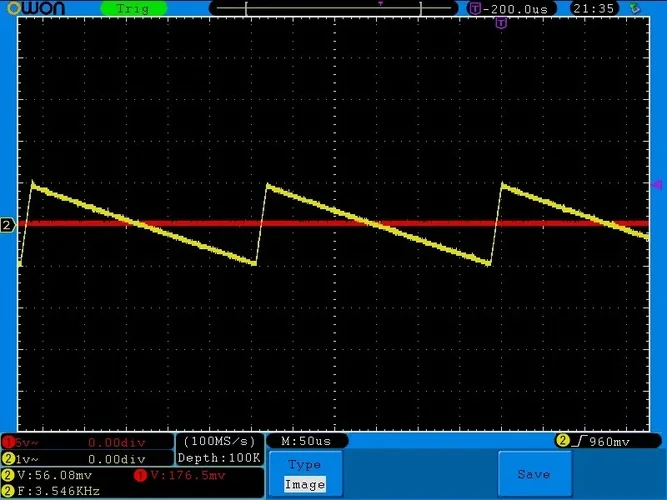Click the V:56.08mv measurement

[x=55, y=475]
